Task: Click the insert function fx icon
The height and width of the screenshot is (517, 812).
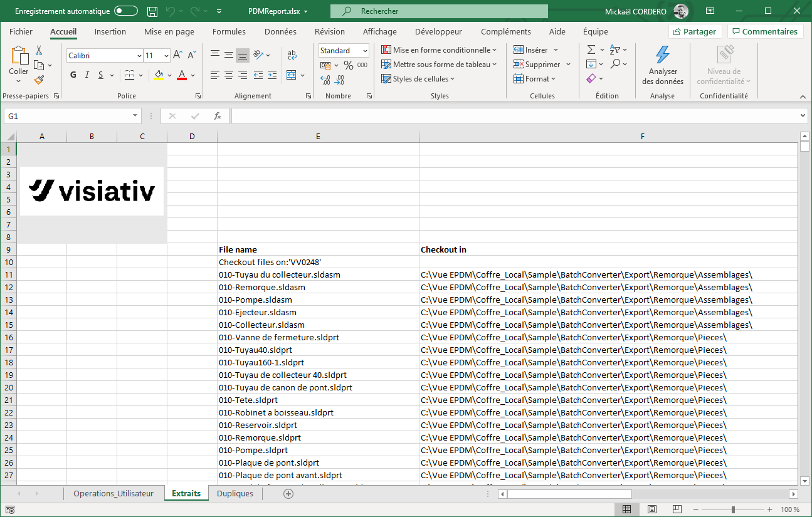Action: (218, 116)
